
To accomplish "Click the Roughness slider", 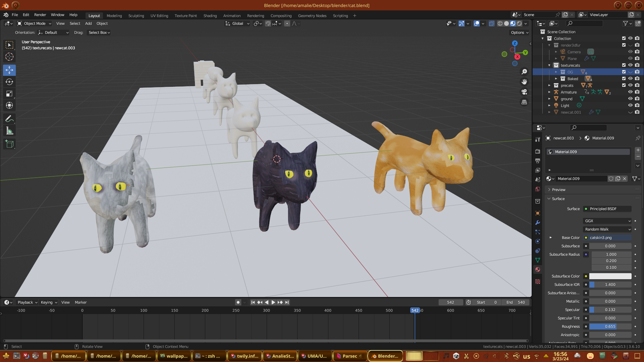I will (x=610, y=326).
